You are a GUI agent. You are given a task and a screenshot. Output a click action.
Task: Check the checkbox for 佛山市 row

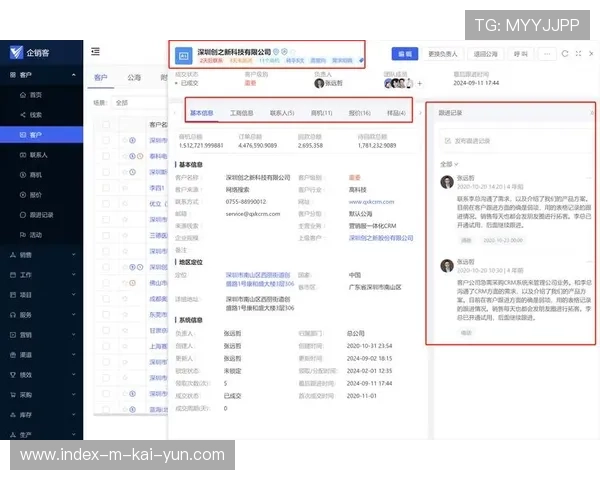(106, 283)
